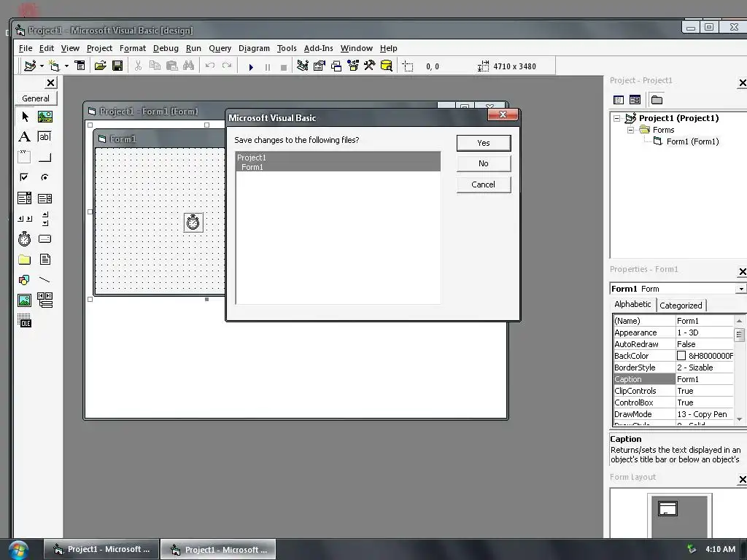Select the OptionButton tool in toolbox
Image resolution: width=747 pixels, height=560 pixels.
click(44, 178)
